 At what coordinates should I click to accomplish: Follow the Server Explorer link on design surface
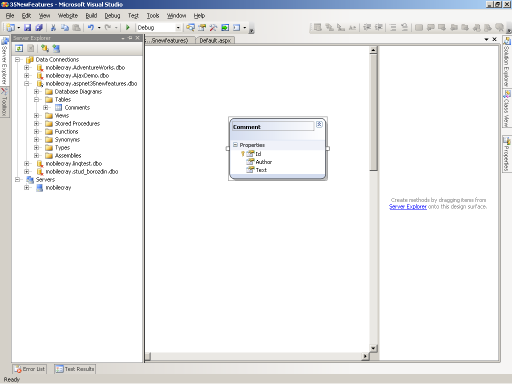tap(408, 207)
